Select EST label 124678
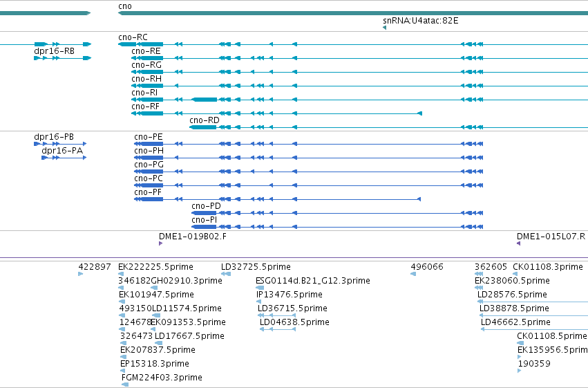The width and height of the screenshot is (588, 388). click(x=135, y=323)
